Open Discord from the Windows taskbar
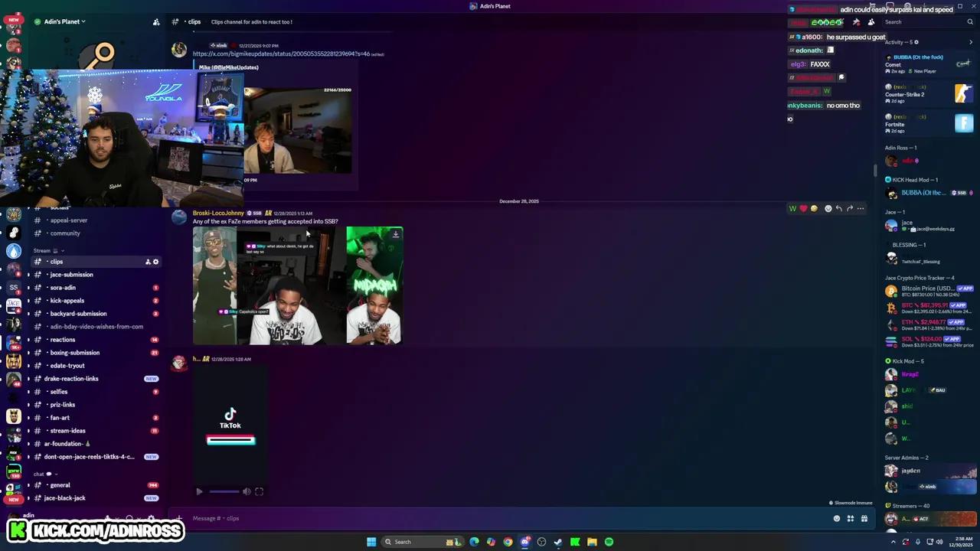Screen dimensions: 980x551 click(x=524, y=542)
